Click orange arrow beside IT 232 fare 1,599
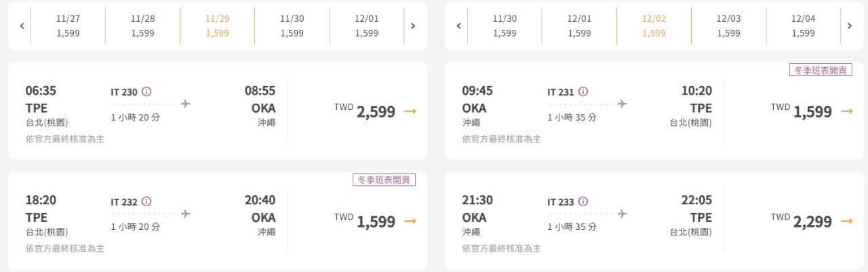The height and width of the screenshot is (272, 868). pos(410,221)
